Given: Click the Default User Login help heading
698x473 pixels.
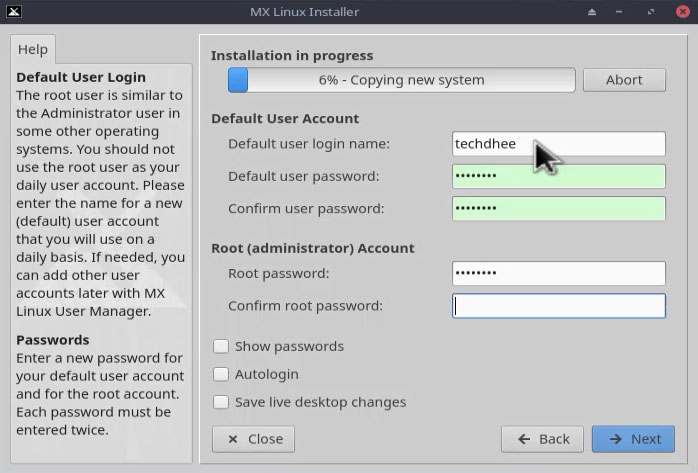Looking at the screenshot, I should 81,77.
